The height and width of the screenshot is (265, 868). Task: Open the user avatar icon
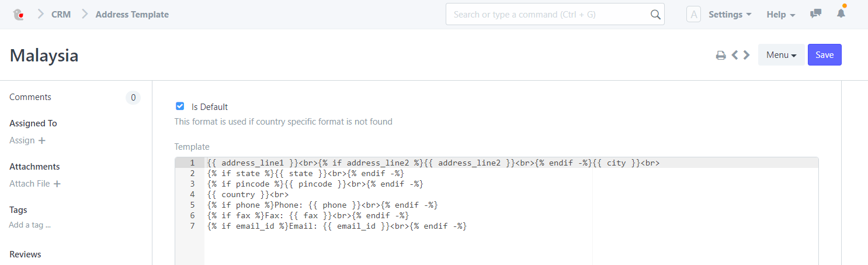click(693, 14)
